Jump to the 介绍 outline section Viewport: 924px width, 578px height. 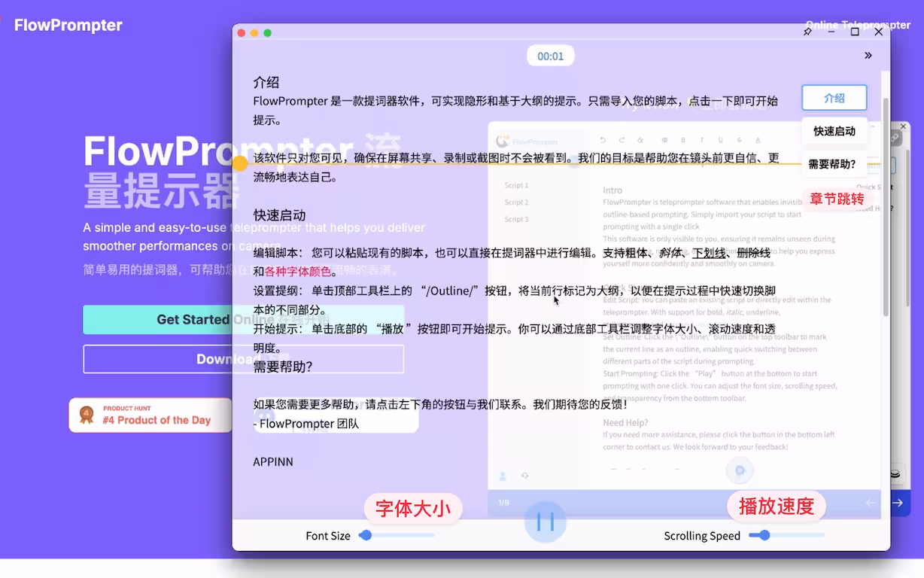(834, 98)
